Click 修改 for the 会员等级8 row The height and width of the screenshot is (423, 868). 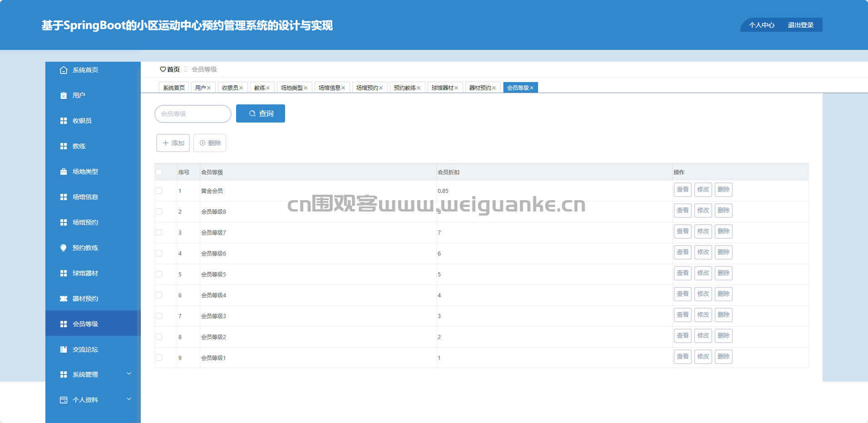coord(703,211)
